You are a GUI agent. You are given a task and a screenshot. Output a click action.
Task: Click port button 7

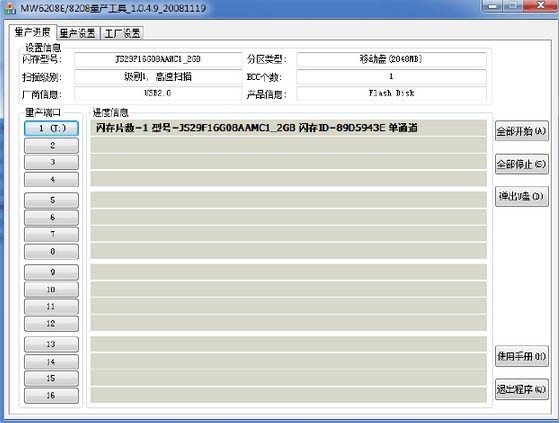[x=51, y=234]
